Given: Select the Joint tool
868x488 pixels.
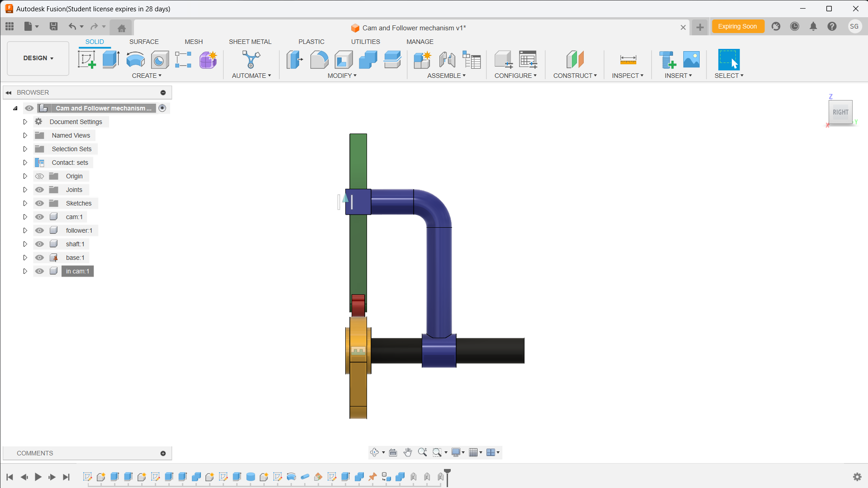Looking at the screenshot, I should pos(447,60).
